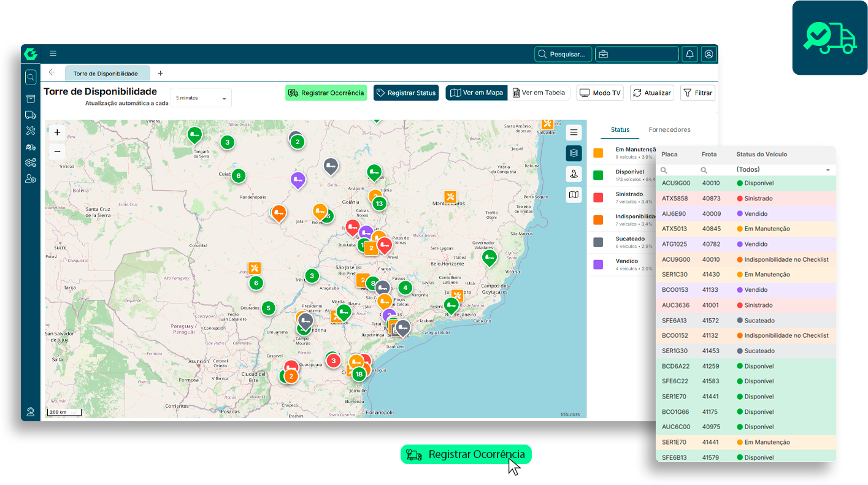This screenshot has height=485, width=868.
Task: Click the Pesquisar search field in the header
Action: pos(563,54)
